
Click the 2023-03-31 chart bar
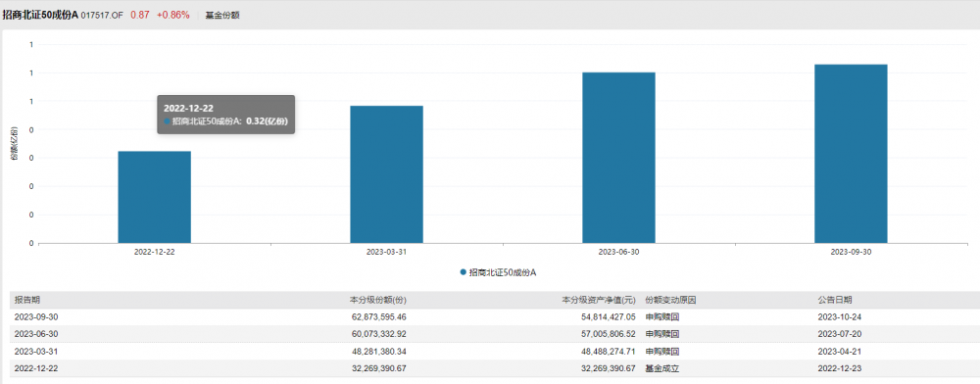pos(386,174)
